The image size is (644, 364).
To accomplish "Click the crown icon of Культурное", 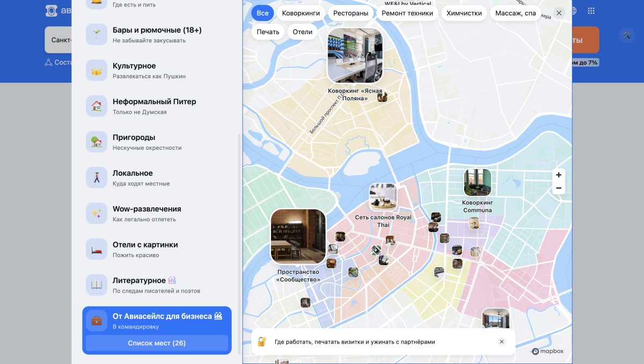I will (97, 70).
